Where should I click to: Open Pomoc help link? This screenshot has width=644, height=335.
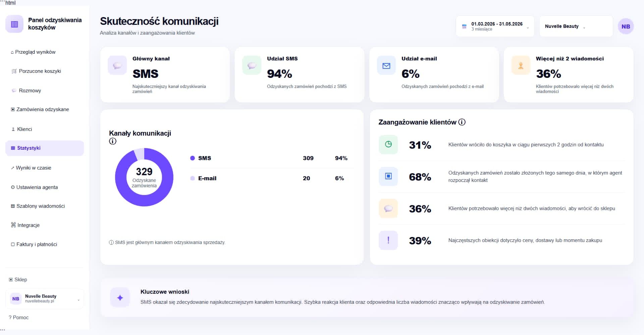coord(18,318)
